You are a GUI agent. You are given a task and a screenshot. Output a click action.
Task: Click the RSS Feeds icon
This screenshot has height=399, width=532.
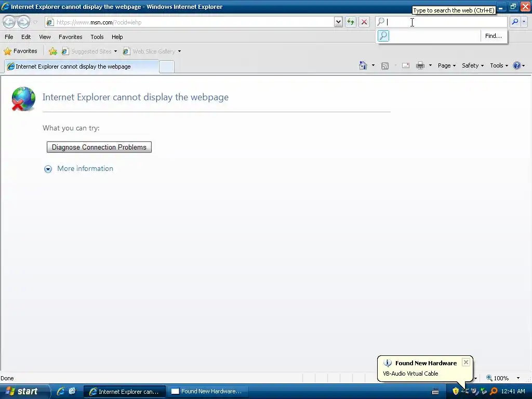385,66
